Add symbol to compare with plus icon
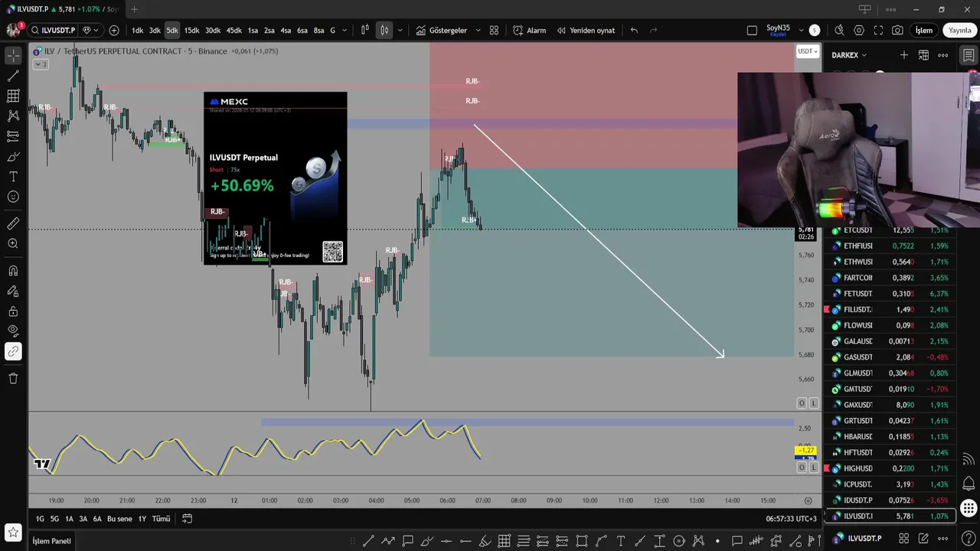980x551 pixels. pyautogui.click(x=114, y=31)
